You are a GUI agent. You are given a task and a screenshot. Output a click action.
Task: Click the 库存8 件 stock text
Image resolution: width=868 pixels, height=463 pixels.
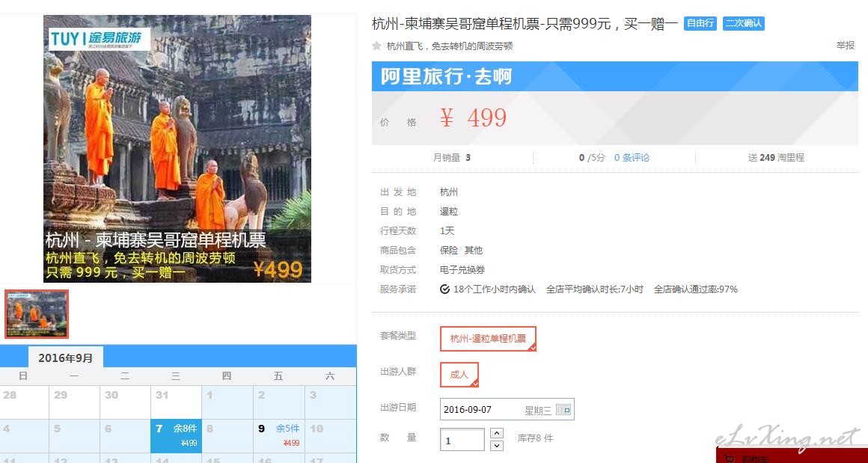point(535,438)
